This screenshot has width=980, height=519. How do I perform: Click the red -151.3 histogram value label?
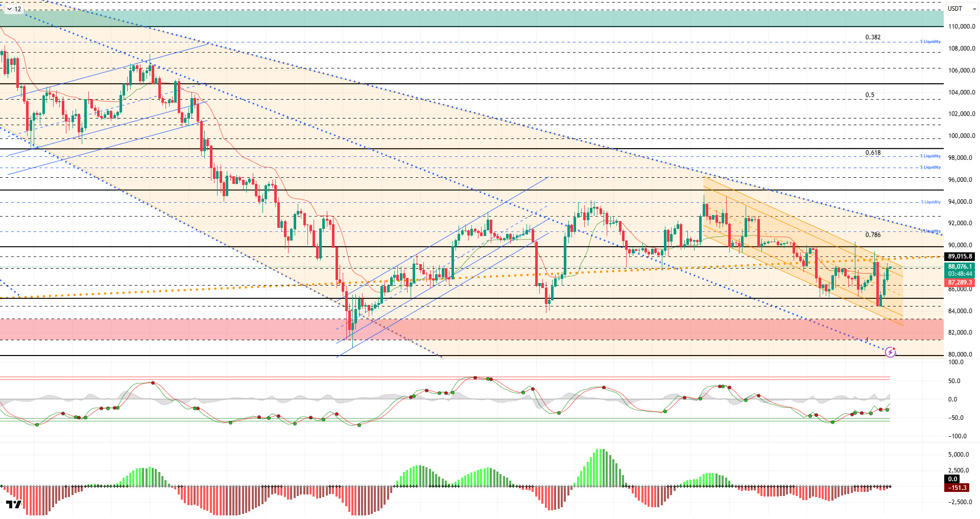coord(958,487)
